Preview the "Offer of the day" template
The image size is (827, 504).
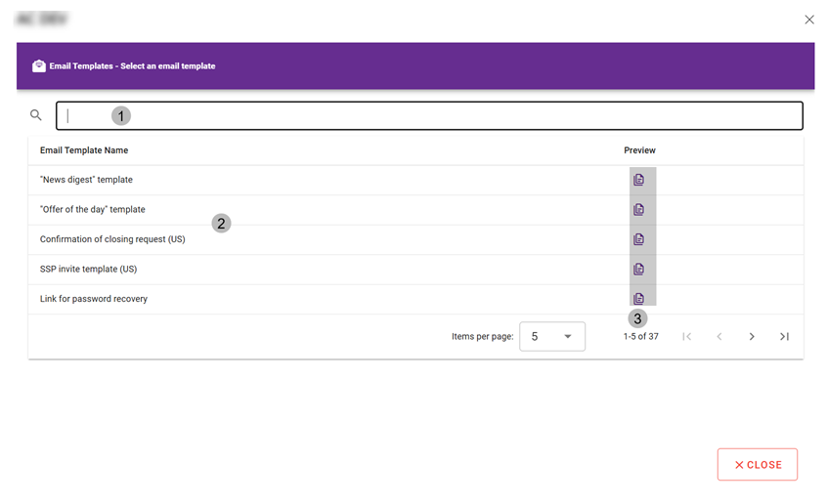tap(638, 210)
